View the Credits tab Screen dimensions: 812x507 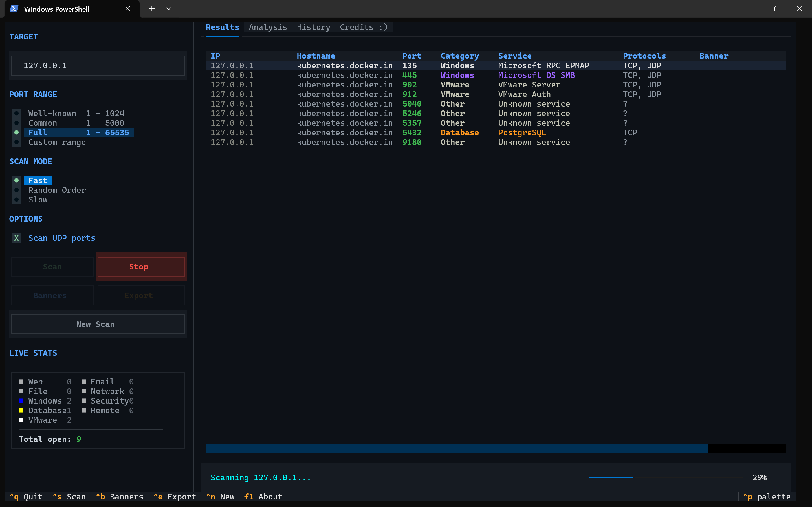[x=363, y=27]
